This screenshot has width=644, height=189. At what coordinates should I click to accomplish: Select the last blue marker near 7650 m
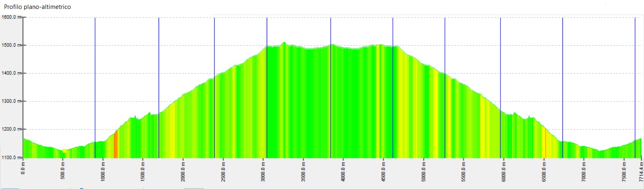tap(635, 81)
